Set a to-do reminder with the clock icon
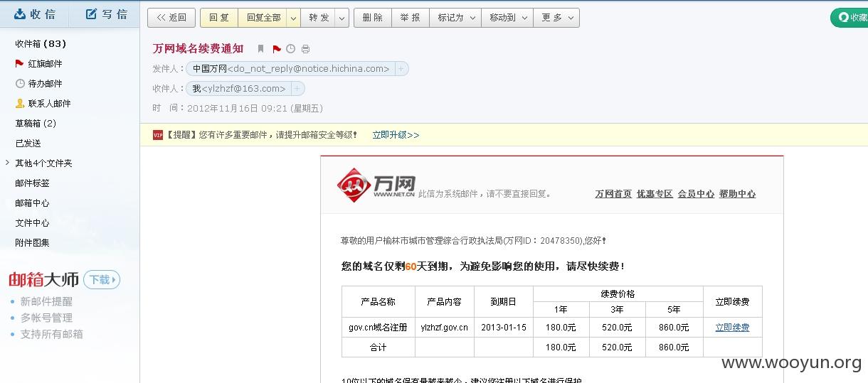Screen dimensions: 868x383 (x=290, y=49)
